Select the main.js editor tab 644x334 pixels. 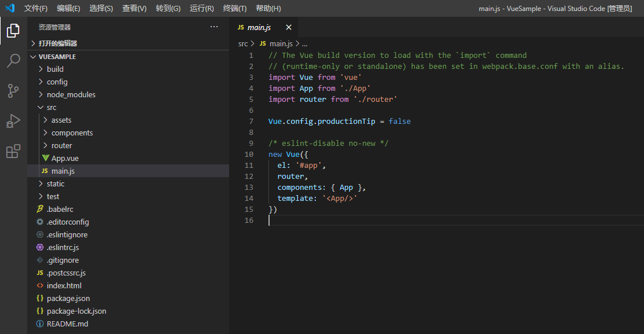(x=264, y=27)
